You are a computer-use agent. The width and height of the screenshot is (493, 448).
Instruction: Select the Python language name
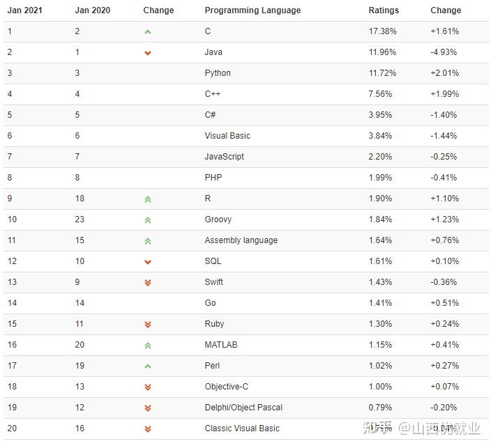218,73
